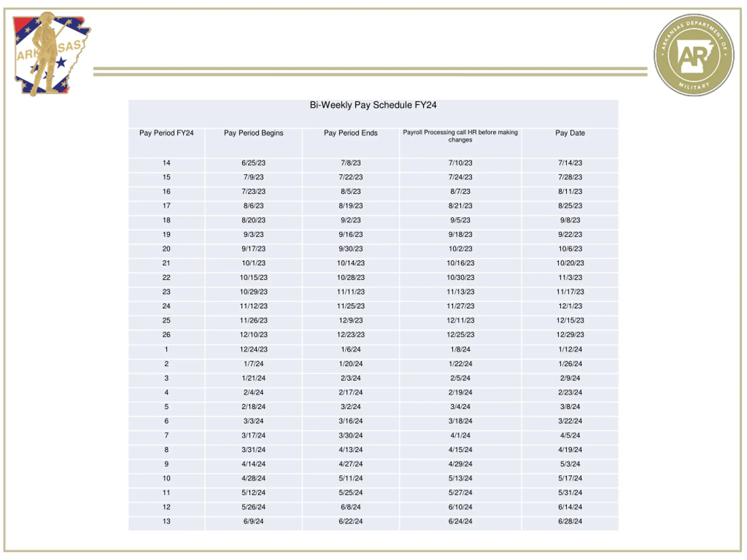The image size is (747, 560).
Task: Select the 'Bi-Weekly Pay Schedule FY24' title
Action: point(373,105)
